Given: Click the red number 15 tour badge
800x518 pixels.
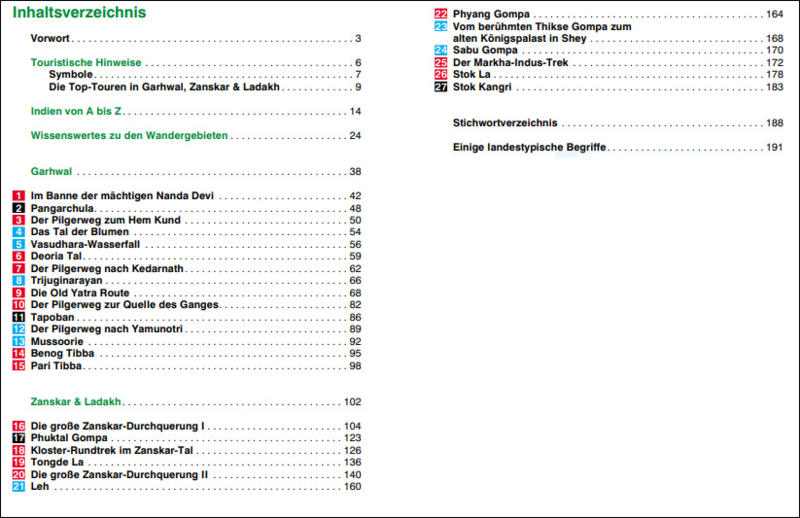Looking at the screenshot, I should tap(18, 365).
